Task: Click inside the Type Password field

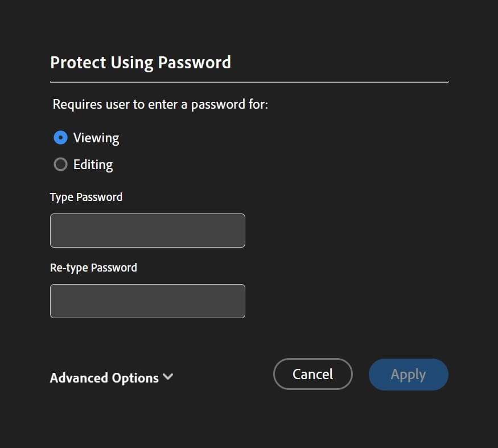Action: click(x=147, y=231)
